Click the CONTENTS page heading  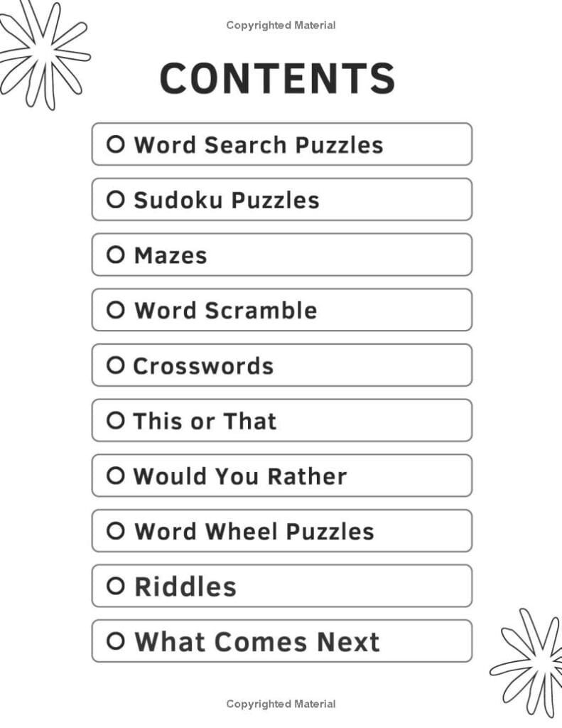277,77
